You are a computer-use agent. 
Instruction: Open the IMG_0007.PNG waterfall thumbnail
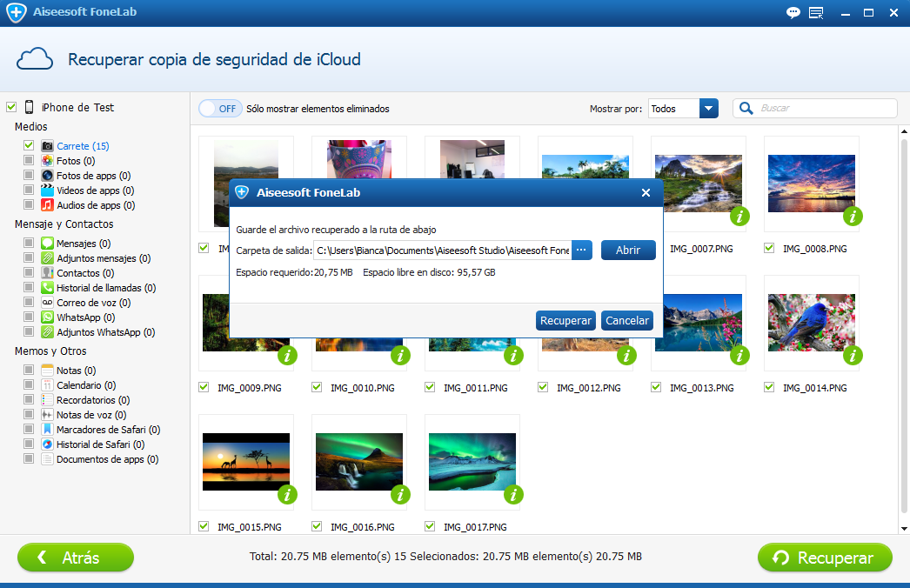point(699,184)
